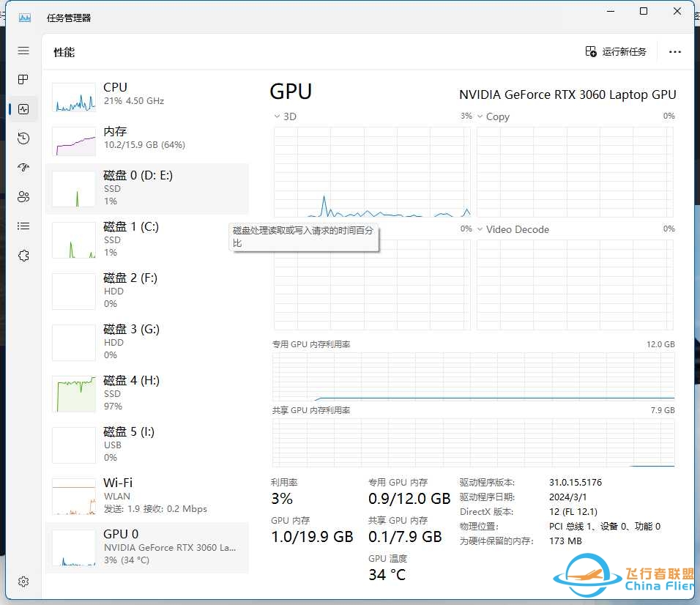Click the Copy engine usage graph
Screen dimensions: 700x605
click(575, 172)
